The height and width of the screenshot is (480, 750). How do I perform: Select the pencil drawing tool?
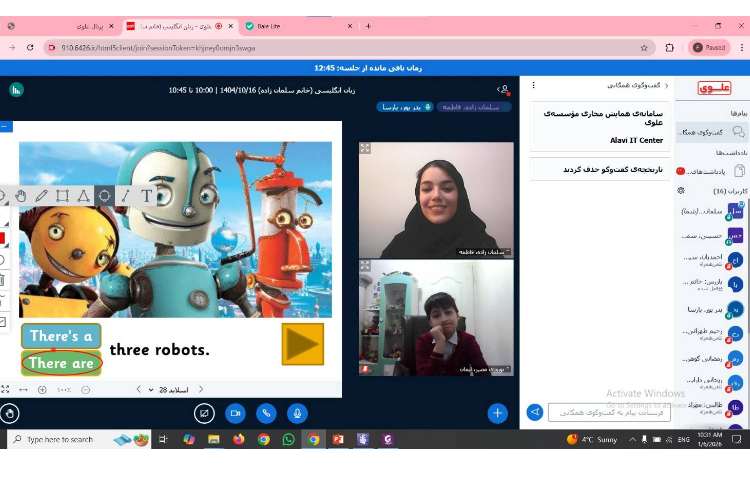[x=42, y=196]
